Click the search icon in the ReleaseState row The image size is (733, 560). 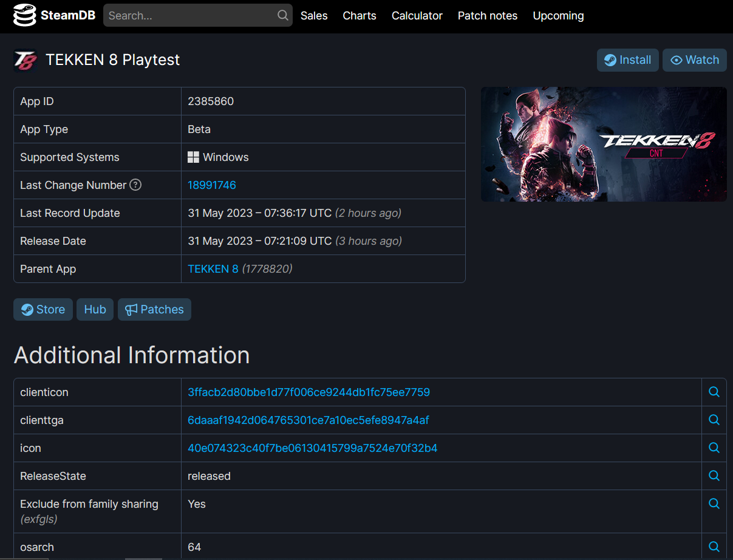click(714, 476)
